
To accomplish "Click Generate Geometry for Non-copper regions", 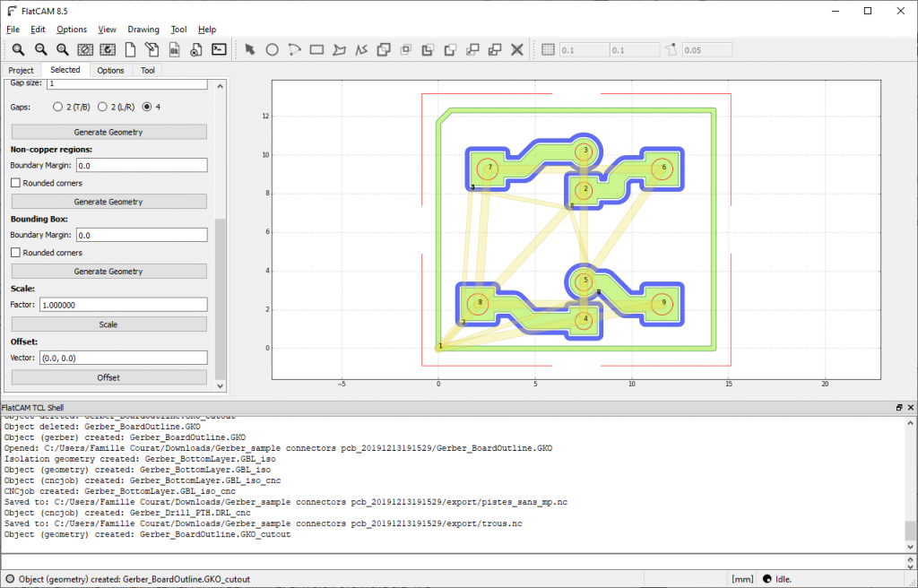I will [x=108, y=202].
